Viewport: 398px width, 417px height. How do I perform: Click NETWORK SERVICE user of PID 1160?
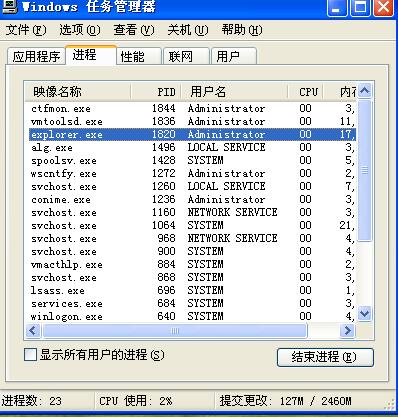pos(233,212)
